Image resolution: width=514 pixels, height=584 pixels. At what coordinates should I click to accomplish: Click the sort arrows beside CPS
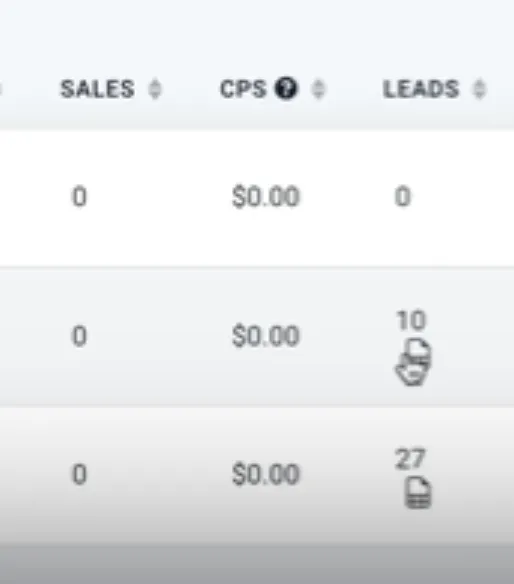pos(318,89)
